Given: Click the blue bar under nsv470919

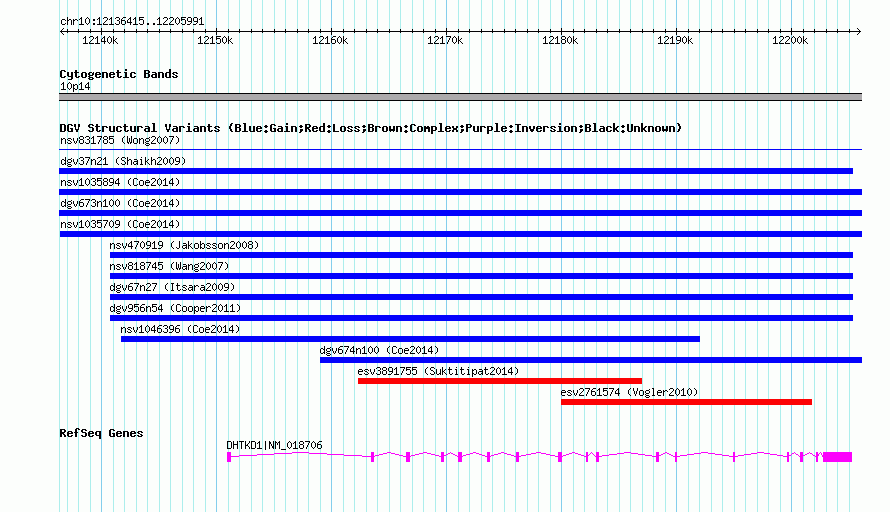Looking at the screenshot, I should [481, 255].
